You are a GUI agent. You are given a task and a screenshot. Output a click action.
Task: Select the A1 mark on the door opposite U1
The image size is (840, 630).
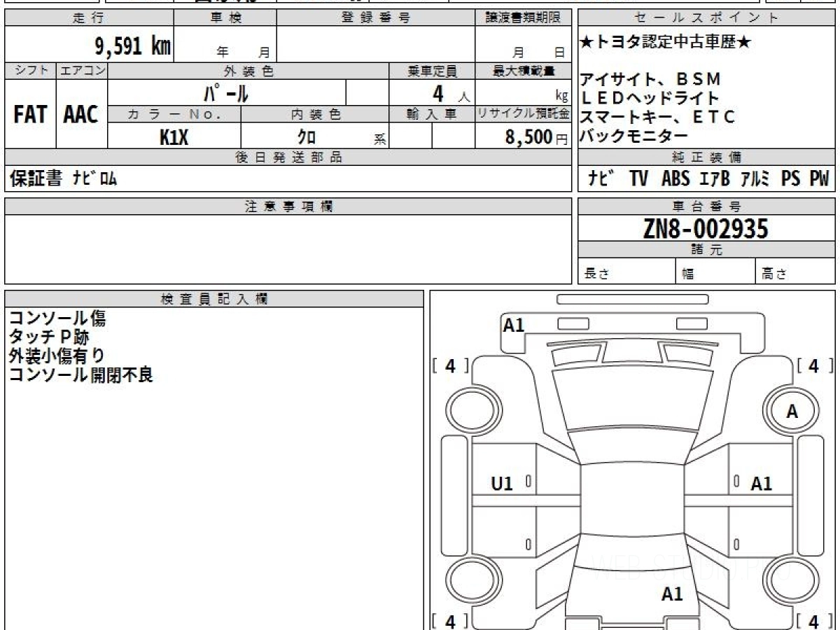(762, 484)
